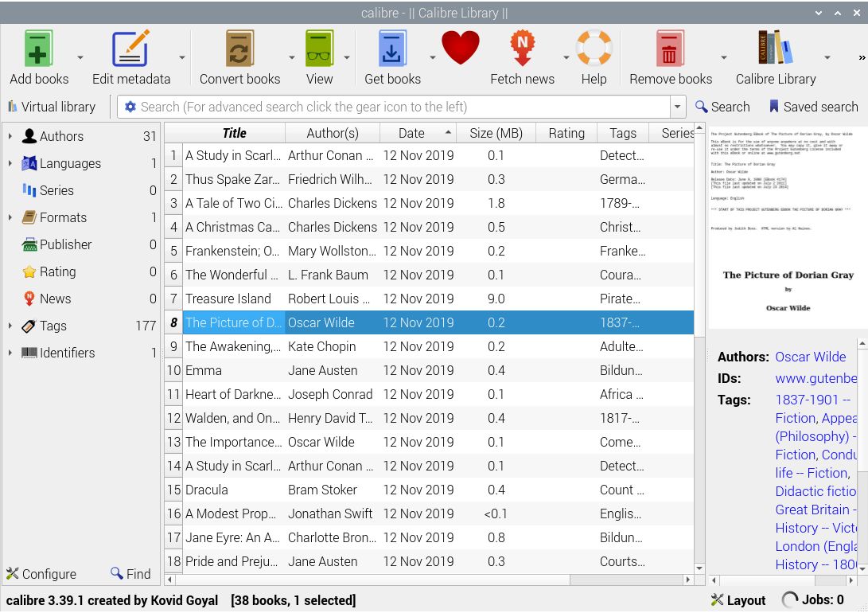868x613 pixels.
Task: Select Frankenstein book row
Action: click(429, 252)
